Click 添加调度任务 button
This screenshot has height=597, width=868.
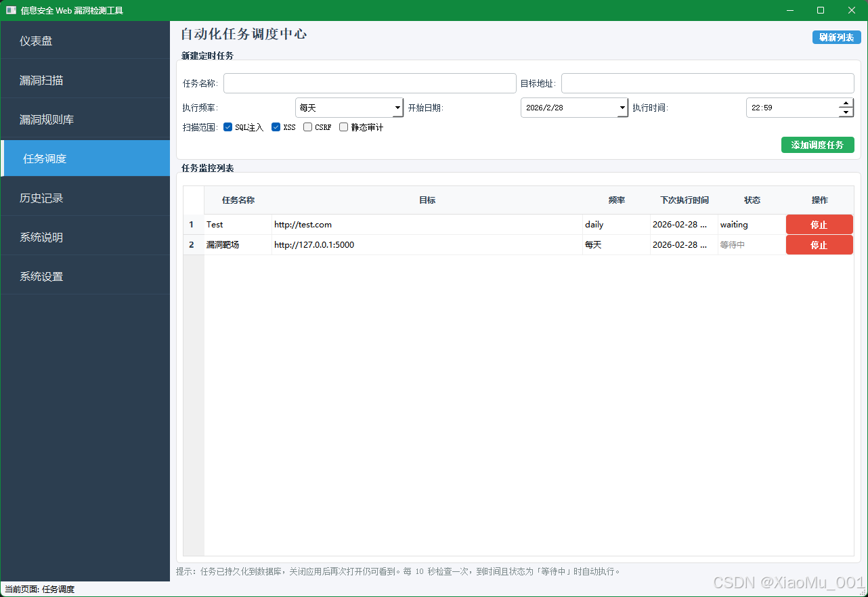point(817,145)
